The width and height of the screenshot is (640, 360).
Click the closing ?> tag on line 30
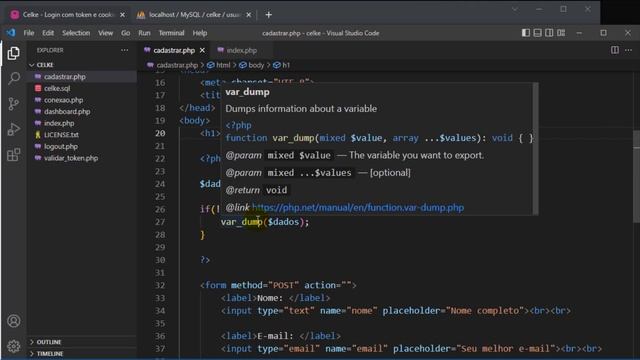click(205, 260)
